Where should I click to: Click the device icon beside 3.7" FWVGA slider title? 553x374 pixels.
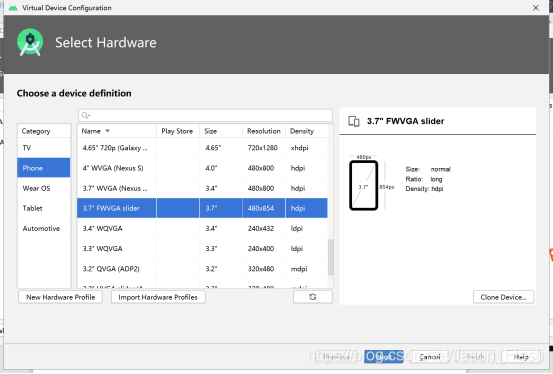pyautogui.click(x=354, y=121)
